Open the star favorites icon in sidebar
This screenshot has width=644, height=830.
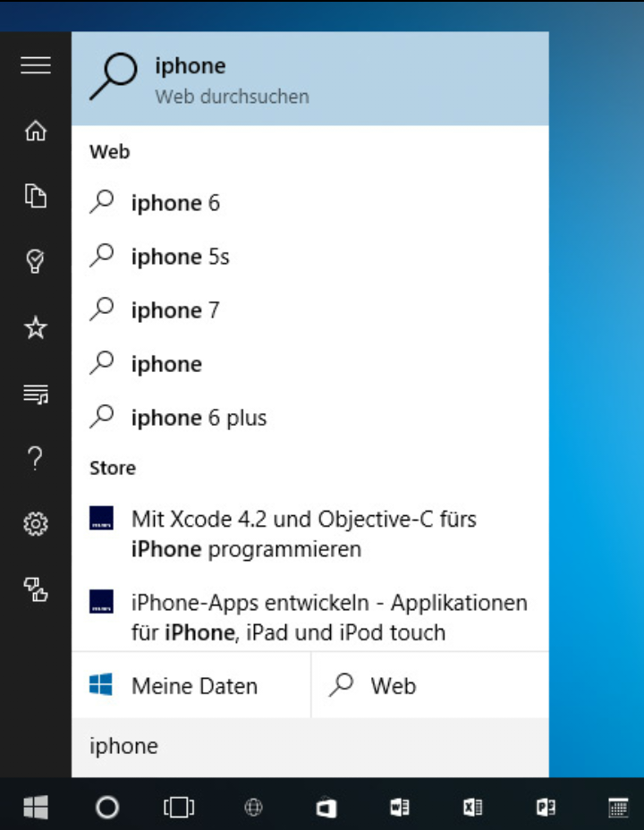pyautogui.click(x=36, y=327)
